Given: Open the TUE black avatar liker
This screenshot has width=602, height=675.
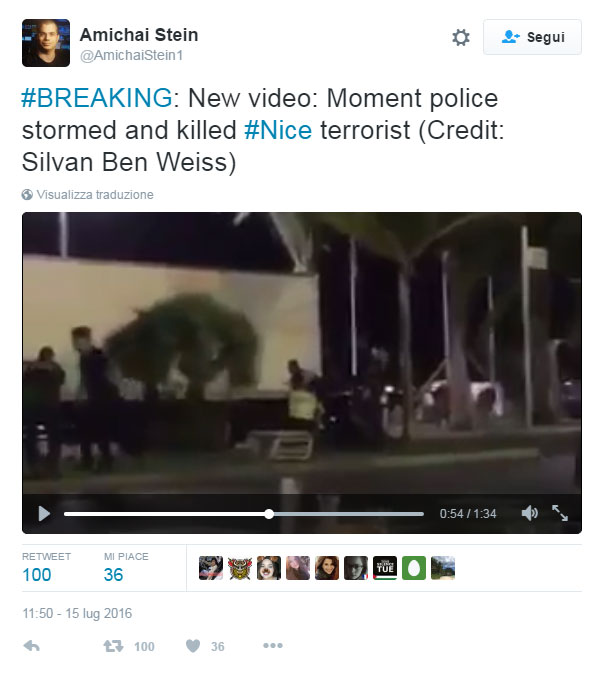Looking at the screenshot, I should coord(385,568).
